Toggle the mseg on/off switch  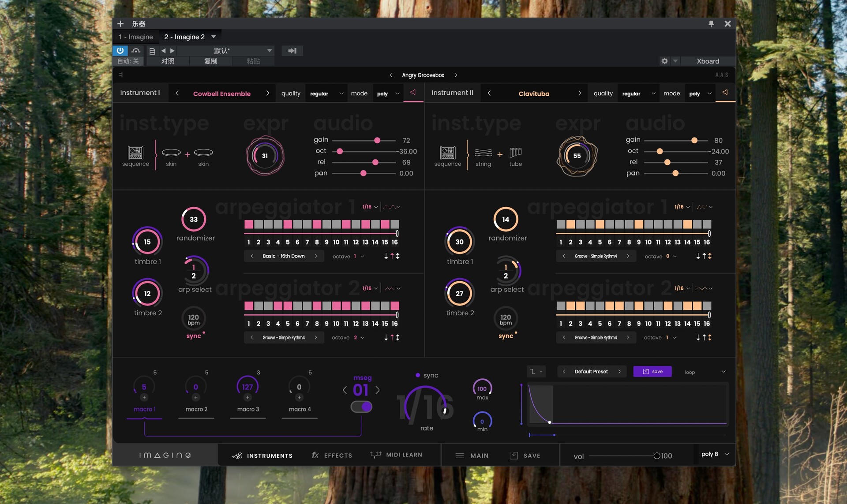coord(361,407)
